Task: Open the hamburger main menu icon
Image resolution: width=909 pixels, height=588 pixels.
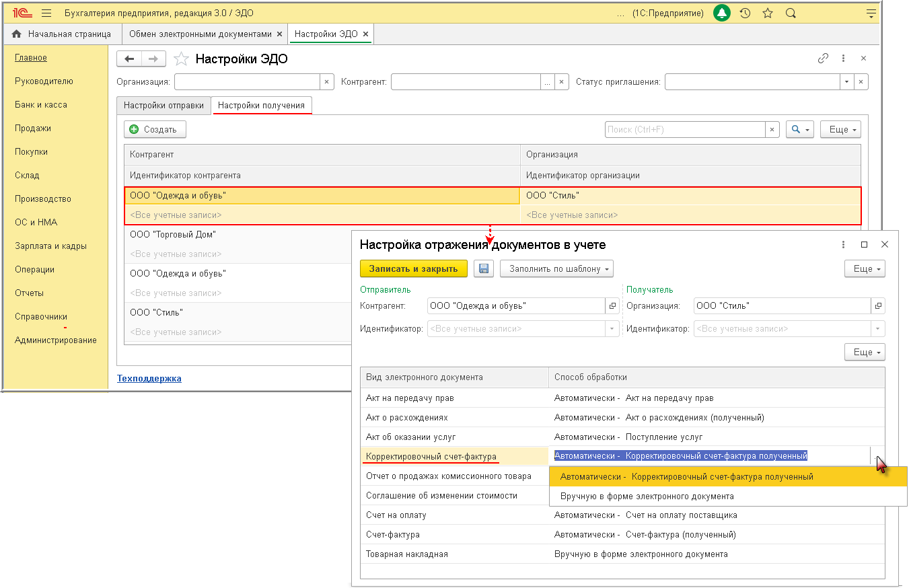Action: [x=46, y=13]
